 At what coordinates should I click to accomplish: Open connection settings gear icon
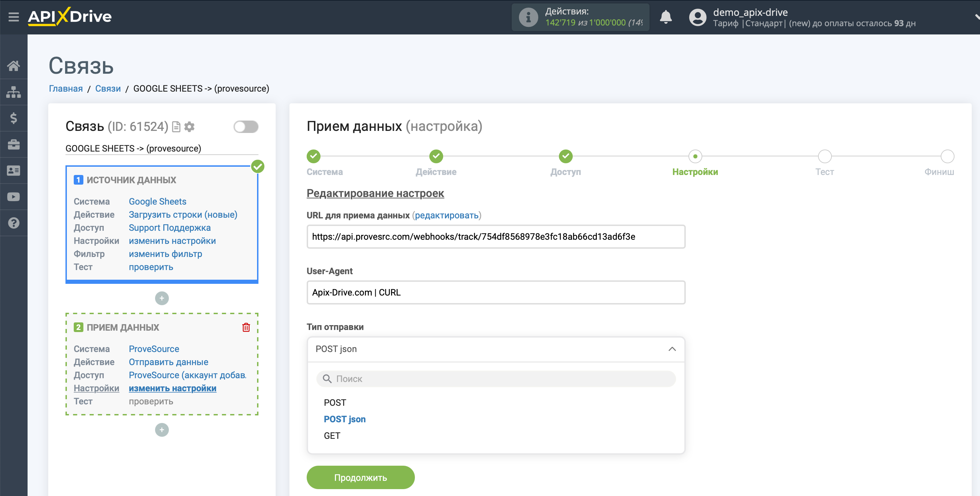[x=190, y=127]
